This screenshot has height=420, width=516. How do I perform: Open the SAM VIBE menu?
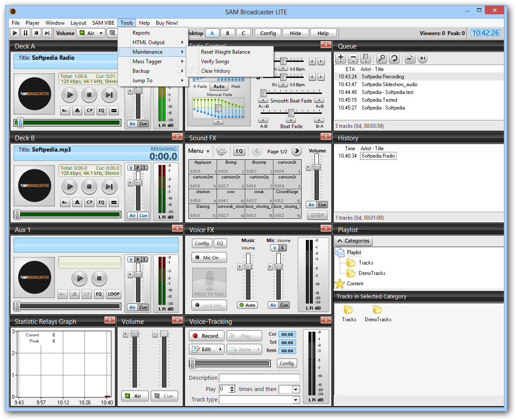(x=104, y=23)
